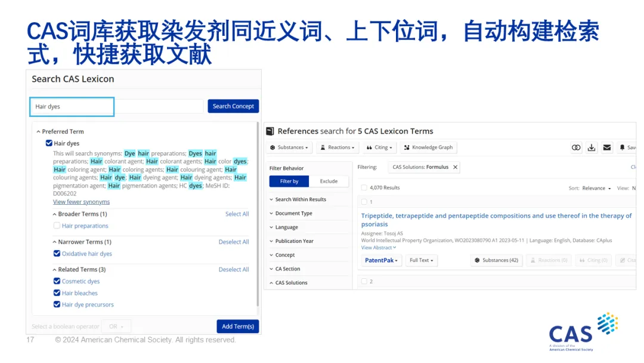Click the Search Concept button
The width and height of the screenshot is (644, 363).
pyautogui.click(x=233, y=106)
